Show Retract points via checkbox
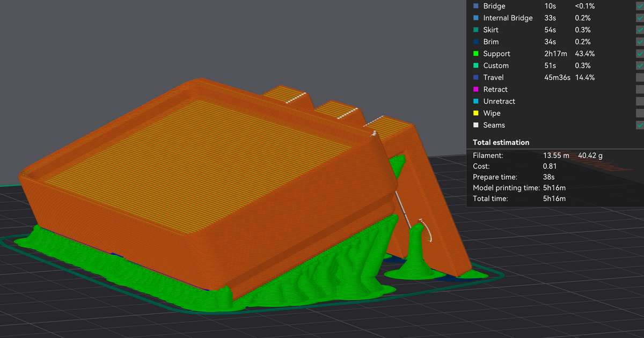The image size is (644, 338). coord(640,90)
